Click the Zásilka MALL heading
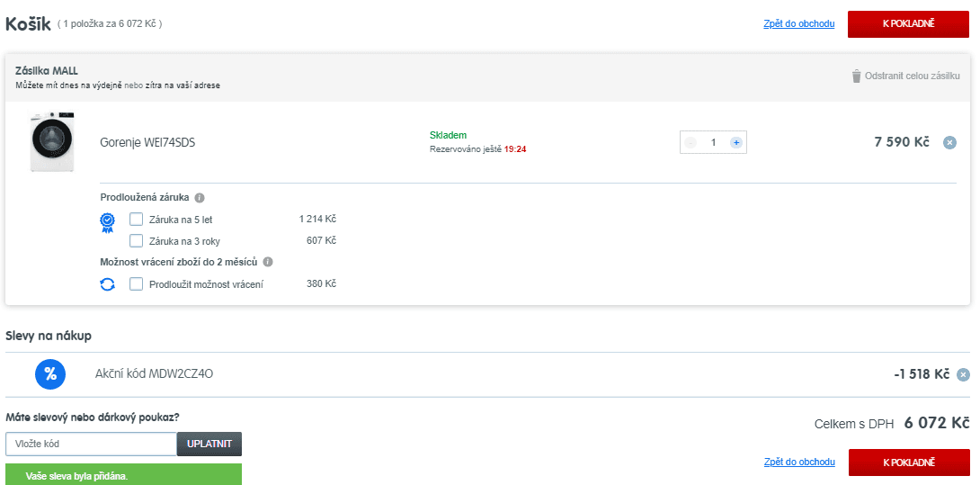980x485 pixels. click(47, 71)
